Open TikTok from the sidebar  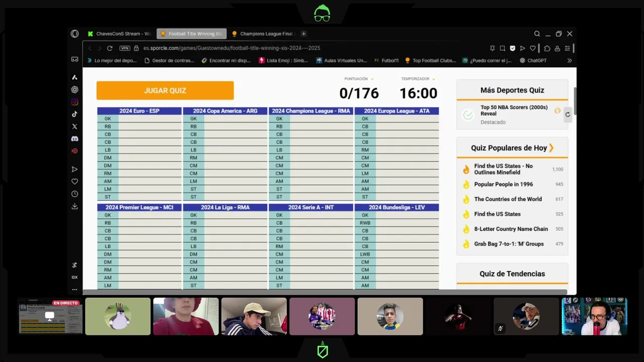tap(74, 114)
